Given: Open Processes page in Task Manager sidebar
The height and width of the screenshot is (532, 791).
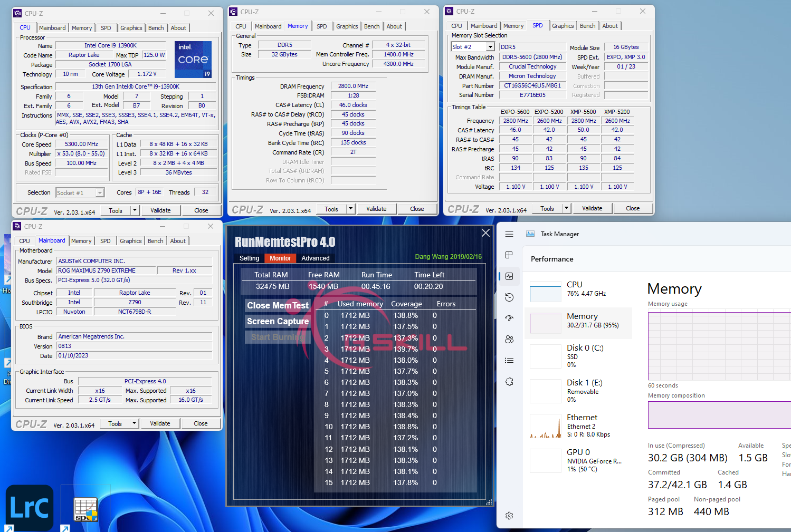Looking at the screenshot, I should (x=509, y=255).
